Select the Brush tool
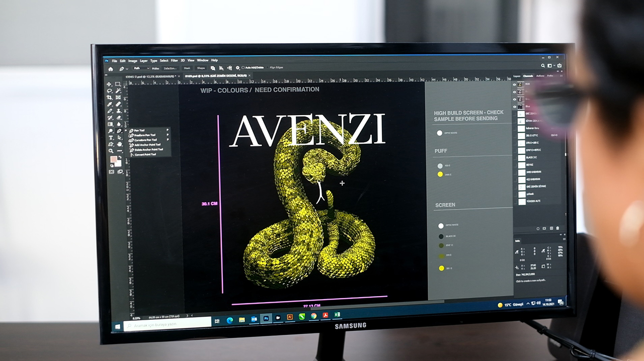This screenshot has width=644, height=361. click(x=110, y=111)
